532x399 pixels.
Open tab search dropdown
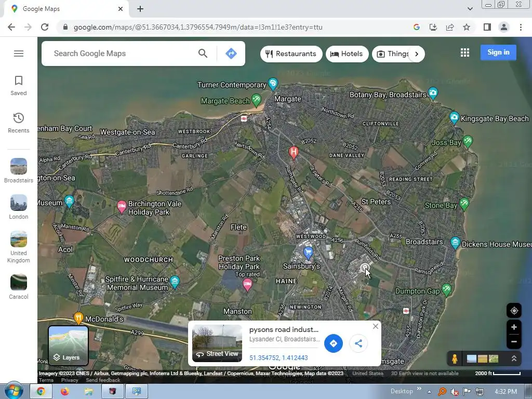pos(470,9)
